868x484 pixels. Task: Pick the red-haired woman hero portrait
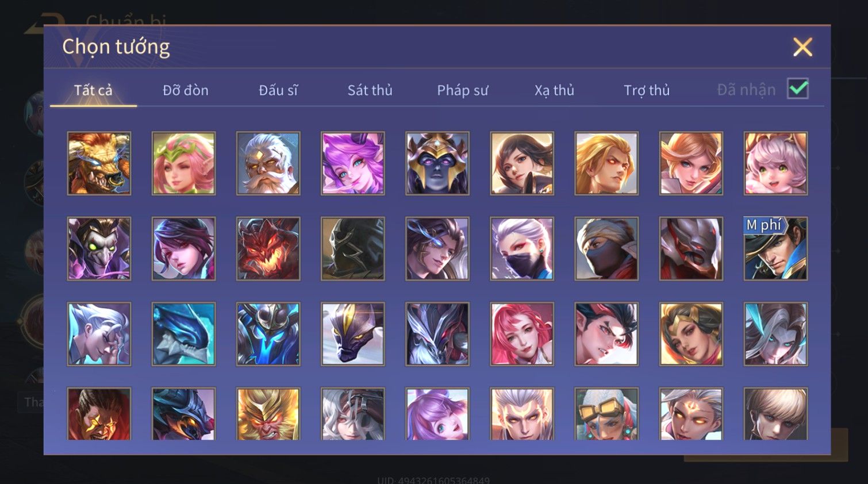click(x=522, y=334)
